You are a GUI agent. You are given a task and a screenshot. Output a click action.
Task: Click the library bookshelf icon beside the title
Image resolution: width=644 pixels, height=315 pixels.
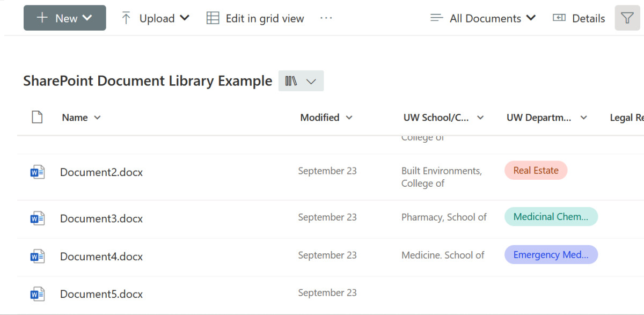pos(290,80)
